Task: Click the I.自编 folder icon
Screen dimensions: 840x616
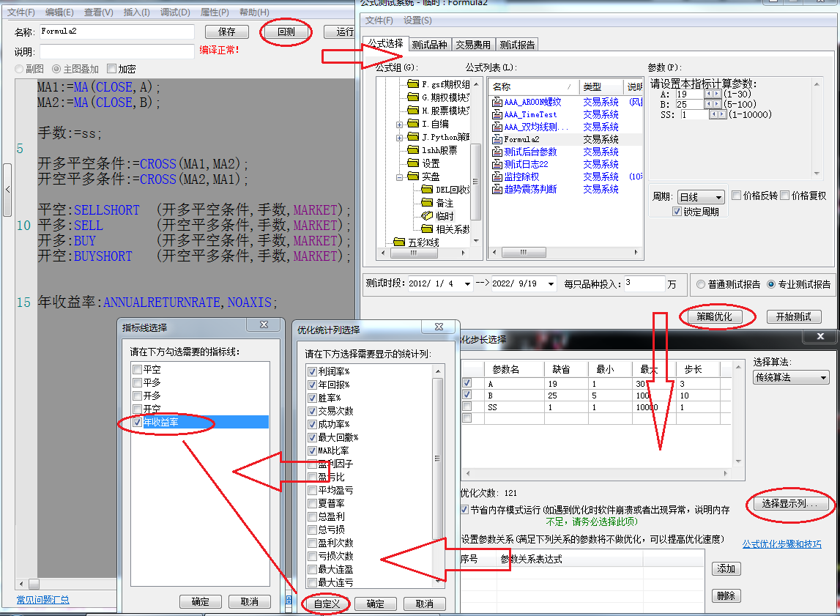Action: (412, 124)
